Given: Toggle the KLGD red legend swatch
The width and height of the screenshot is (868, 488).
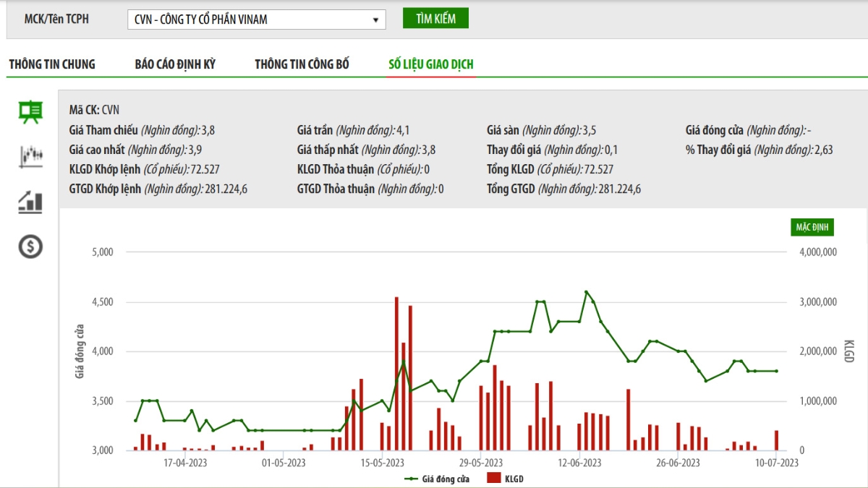Looking at the screenshot, I should pyautogui.click(x=494, y=479).
